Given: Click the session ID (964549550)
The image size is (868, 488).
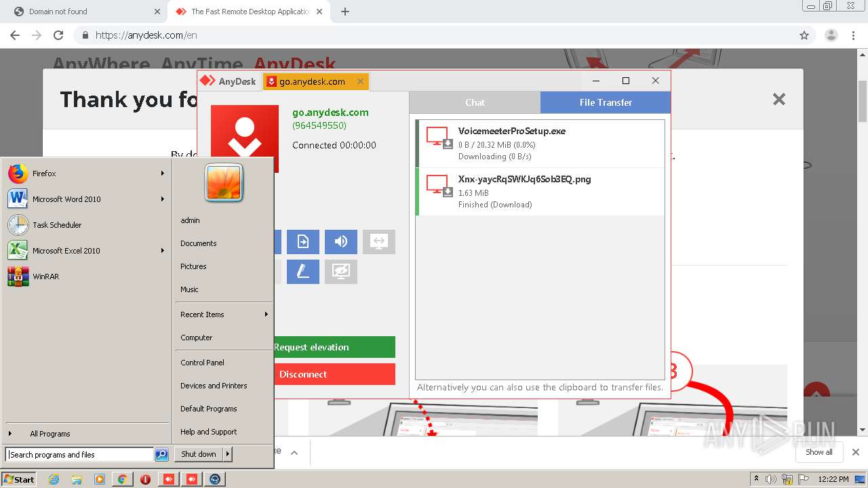Looking at the screenshot, I should pyautogui.click(x=319, y=125).
